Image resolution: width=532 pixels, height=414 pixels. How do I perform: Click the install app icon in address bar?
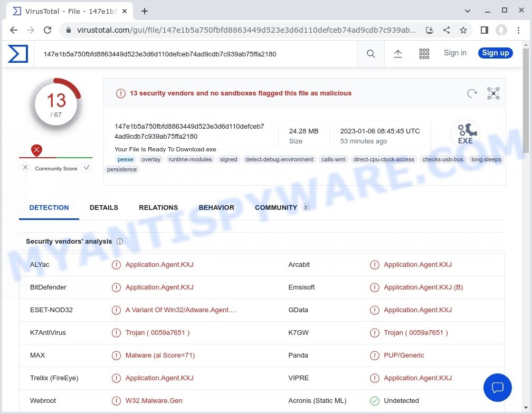[430, 30]
